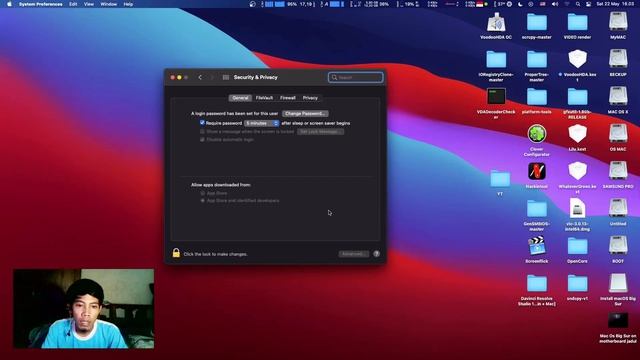Launch the Hackintool app icon

(536, 171)
